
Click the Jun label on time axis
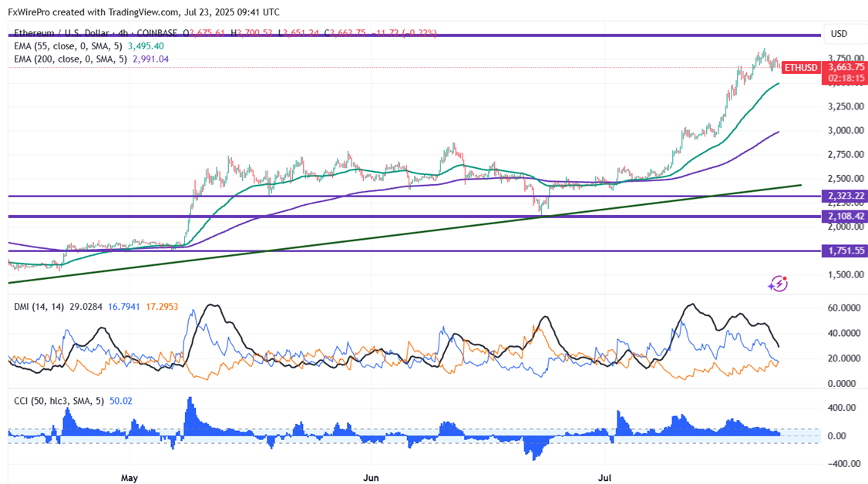pyautogui.click(x=371, y=478)
